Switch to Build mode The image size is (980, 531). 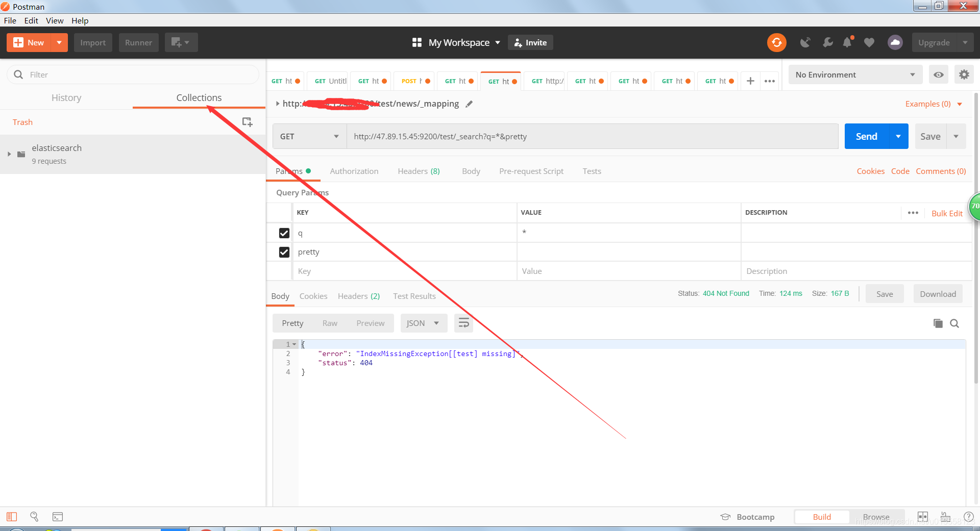click(x=822, y=517)
